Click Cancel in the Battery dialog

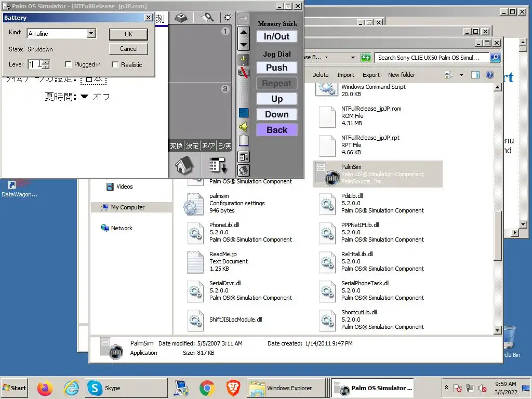coord(129,49)
